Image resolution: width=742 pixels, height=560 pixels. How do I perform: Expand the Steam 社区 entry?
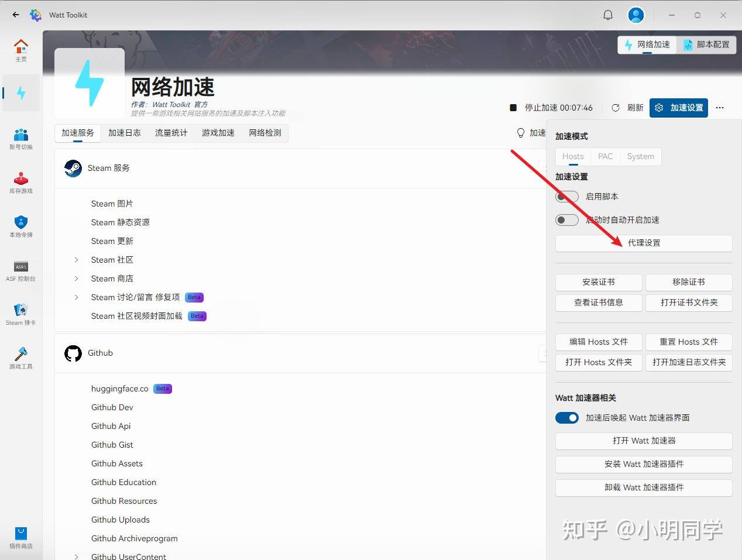(76, 259)
